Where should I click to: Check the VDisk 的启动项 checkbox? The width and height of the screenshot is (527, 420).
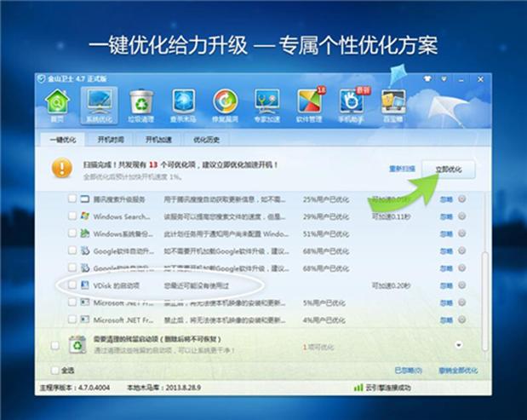click(72, 285)
